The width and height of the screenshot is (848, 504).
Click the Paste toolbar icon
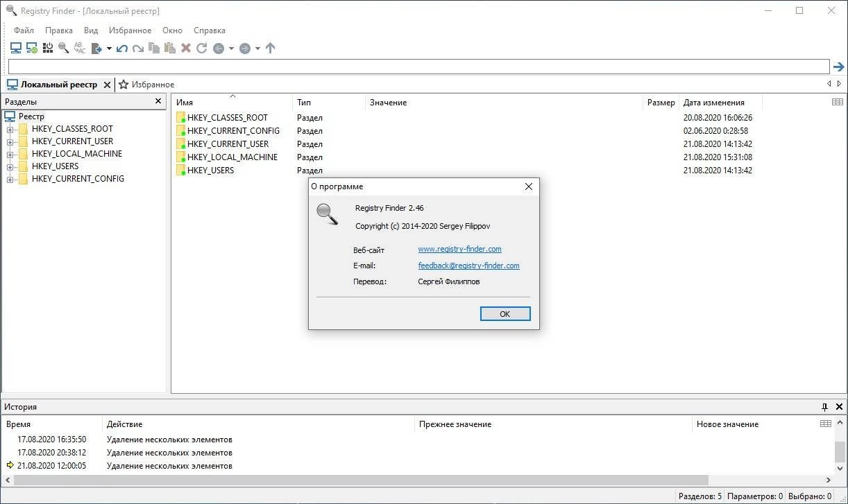coord(170,48)
